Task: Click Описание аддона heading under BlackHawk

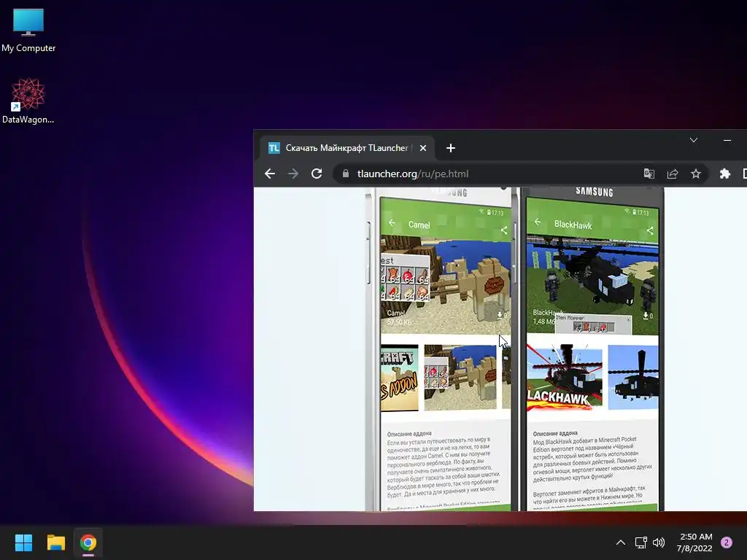Action: pyautogui.click(x=555, y=433)
